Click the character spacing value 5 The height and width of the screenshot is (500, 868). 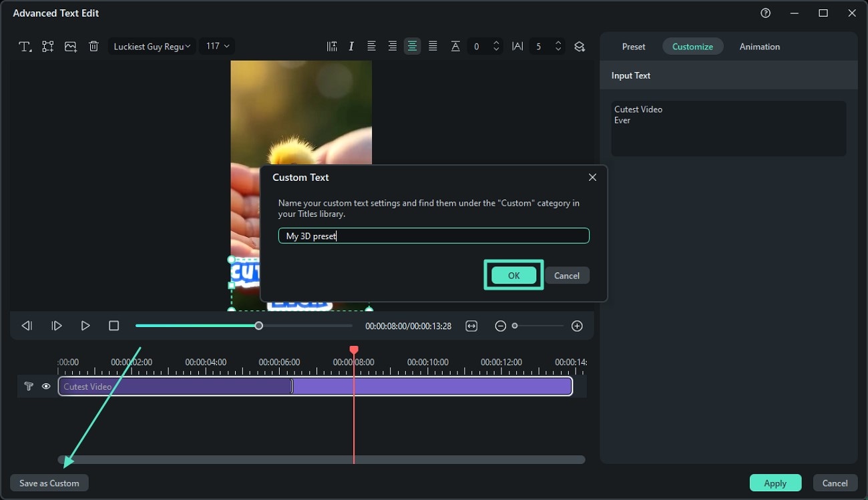click(539, 47)
